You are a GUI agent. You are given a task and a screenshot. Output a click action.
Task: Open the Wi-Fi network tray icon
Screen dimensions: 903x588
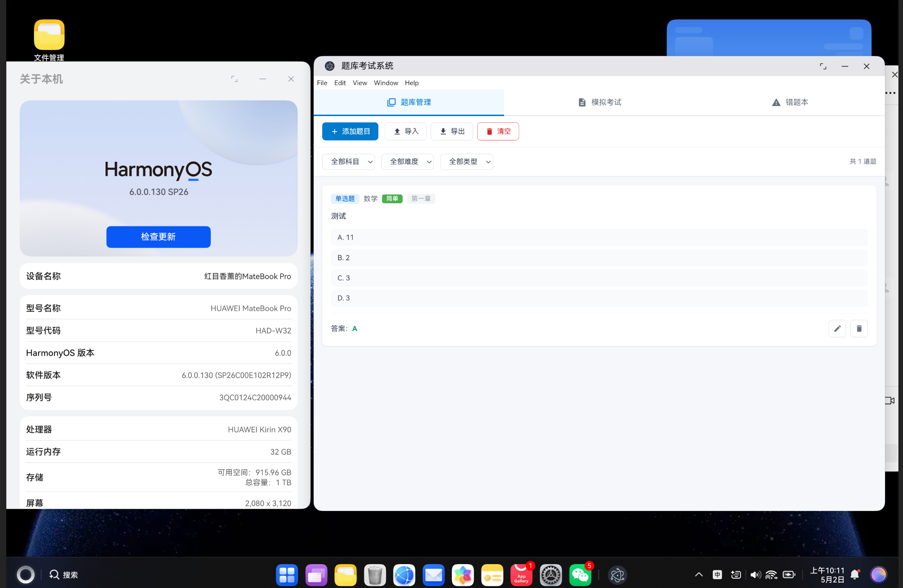click(x=771, y=575)
